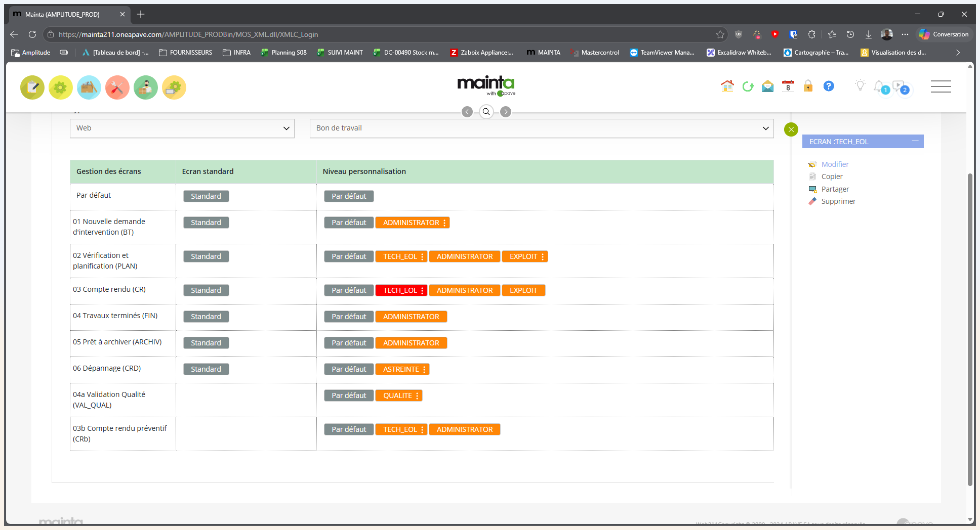
Task: Close the side panel with green X
Action: (791, 129)
